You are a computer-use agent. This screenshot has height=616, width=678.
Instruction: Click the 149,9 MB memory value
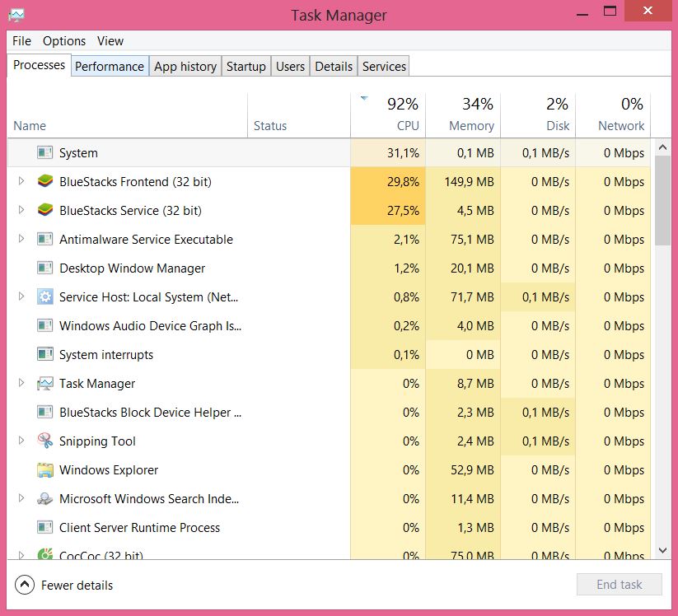[x=469, y=182]
